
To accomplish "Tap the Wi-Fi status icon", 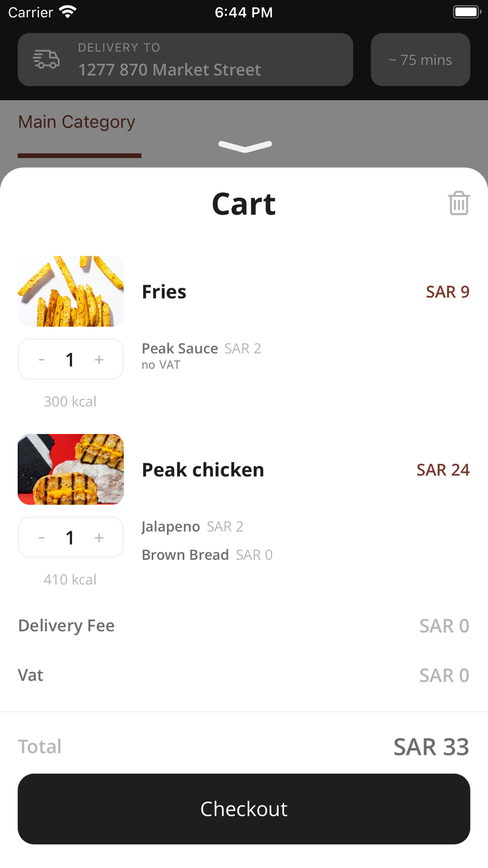I will click(68, 12).
